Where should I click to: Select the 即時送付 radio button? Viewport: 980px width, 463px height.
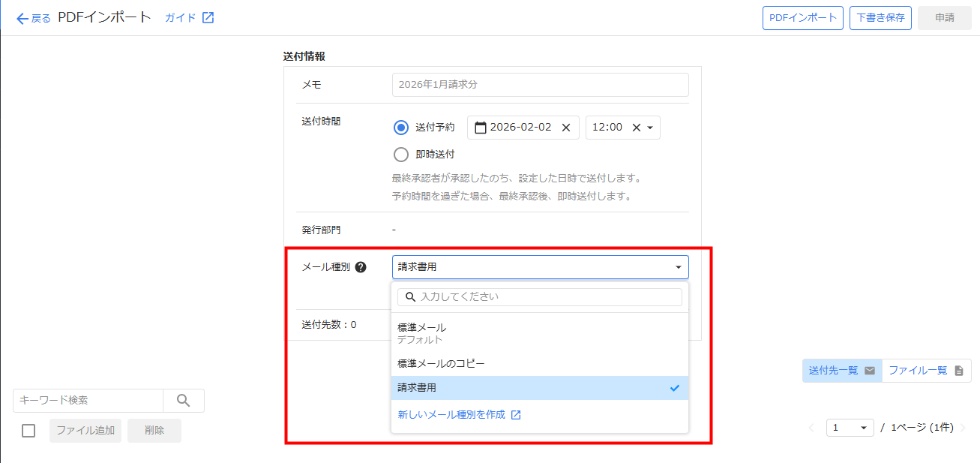click(x=401, y=155)
